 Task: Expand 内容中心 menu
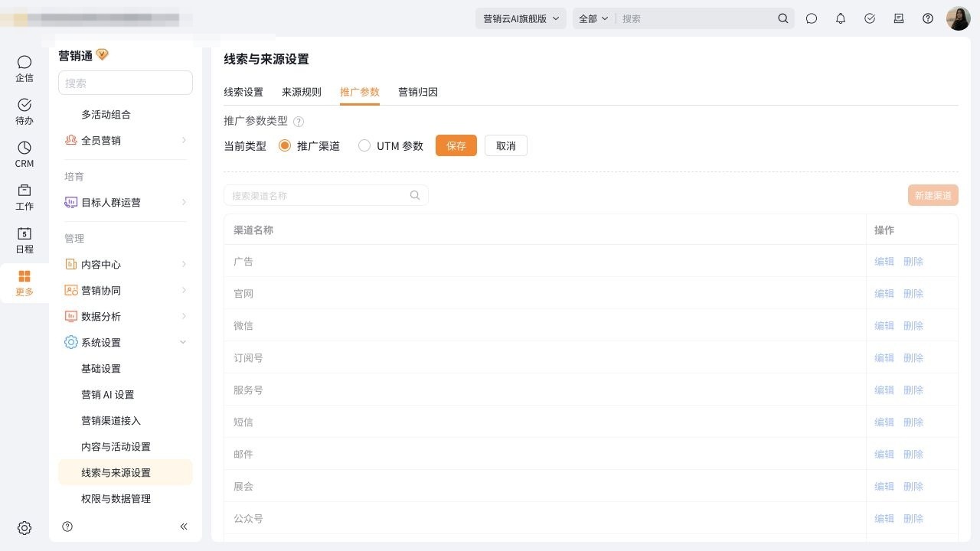[126, 265]
